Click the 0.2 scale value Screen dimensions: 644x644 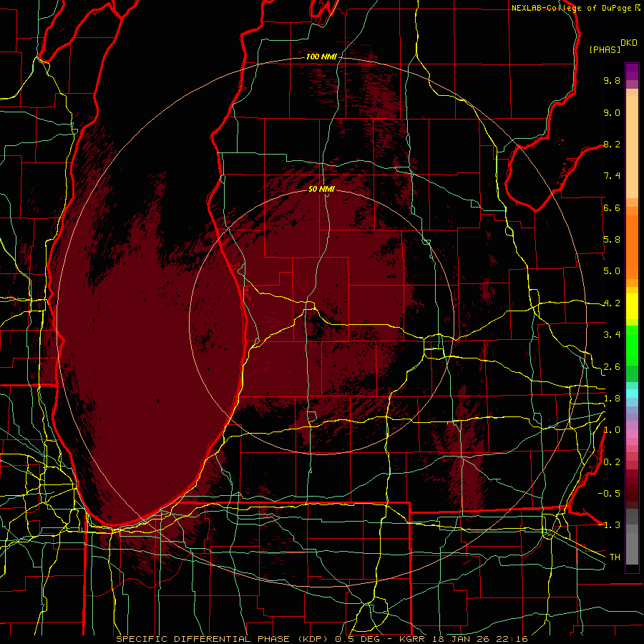click(x=612, y=462)
